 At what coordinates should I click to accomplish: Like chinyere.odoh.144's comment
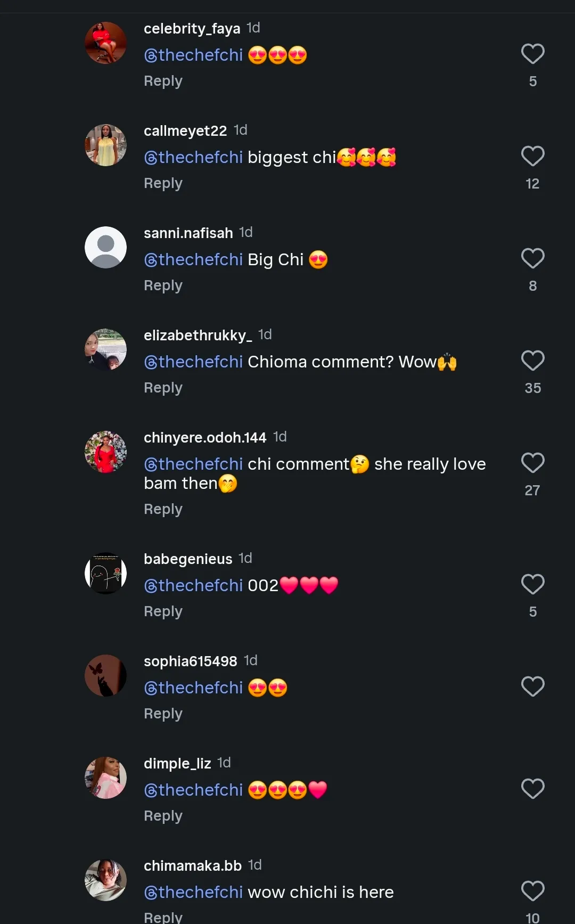532,463
